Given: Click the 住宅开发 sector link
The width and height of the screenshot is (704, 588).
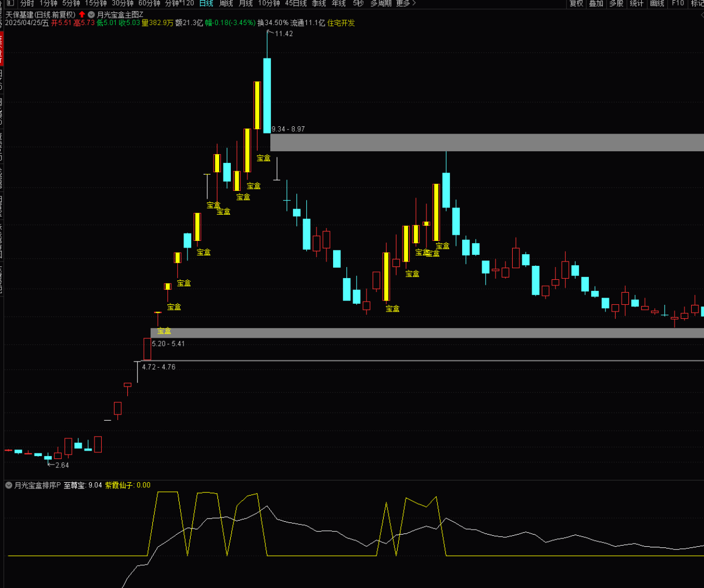Looking at the screenshot, I should pyautogui.click(x=341, y=23).
